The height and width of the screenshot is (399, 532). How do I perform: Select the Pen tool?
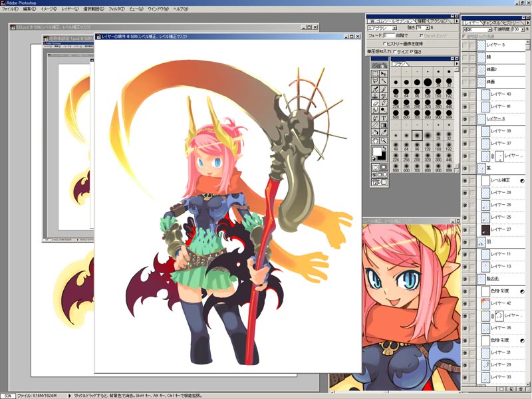pos(375,118)
